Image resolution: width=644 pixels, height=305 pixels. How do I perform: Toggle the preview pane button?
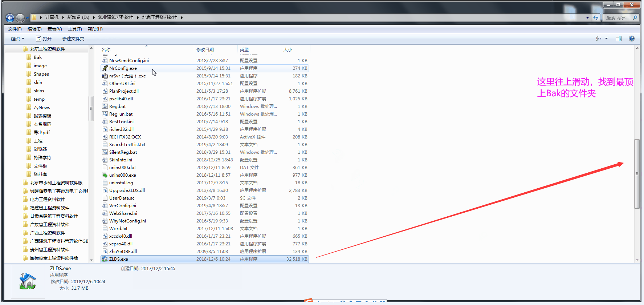click(x=619, y=39)
